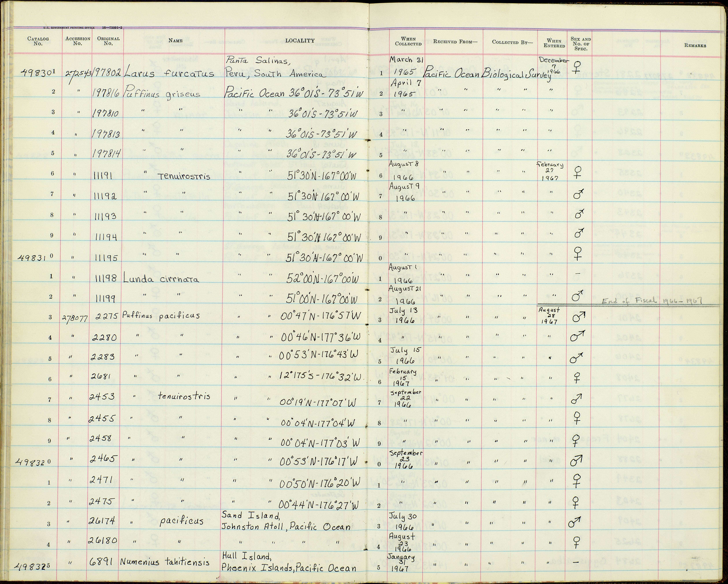Click the name 'Puffinus pacificus'
This screenshot has width=728, height=584.
(161, 316)
